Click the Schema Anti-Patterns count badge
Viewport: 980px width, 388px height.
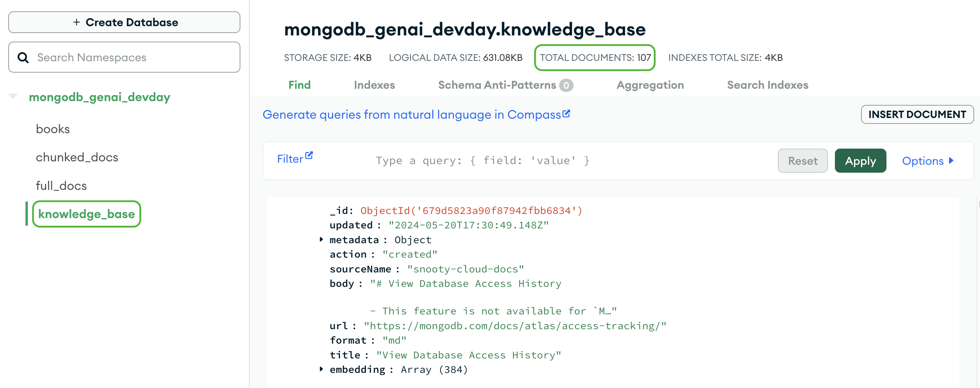566,85
